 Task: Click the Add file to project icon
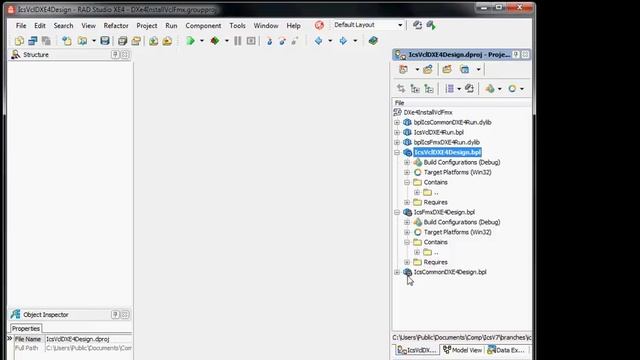(x=153, y=41)
